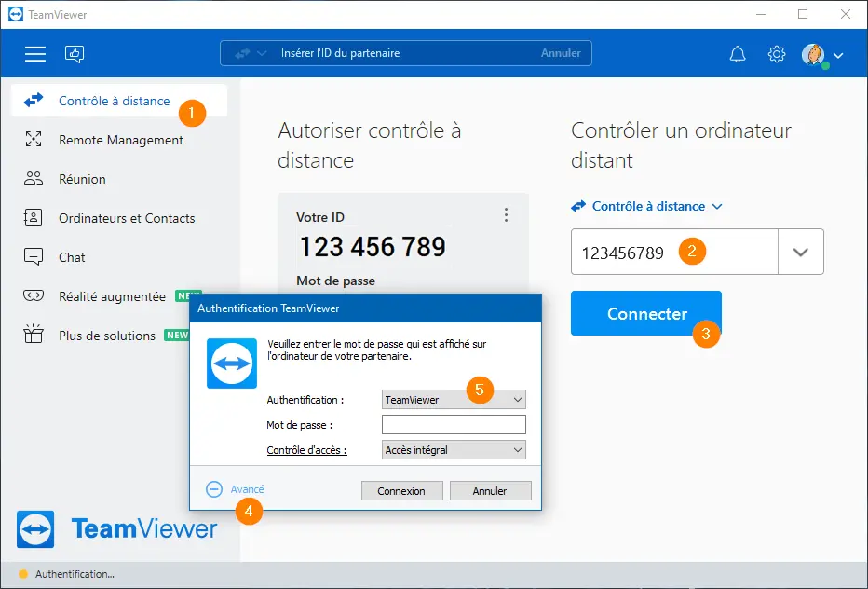Maximize the TeamViewer window
This screenshot has width=868, height=589.
(803, 14)
